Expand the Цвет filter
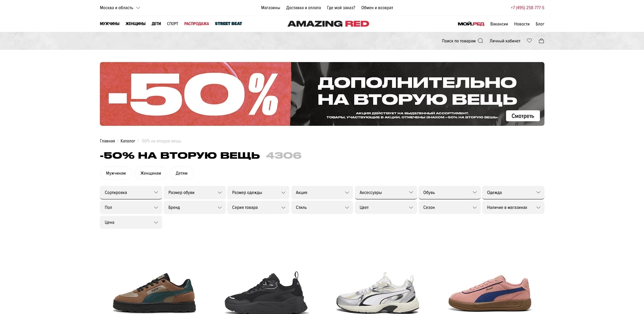This screenshot has width=644, height=314. click(x=386, y=208)
